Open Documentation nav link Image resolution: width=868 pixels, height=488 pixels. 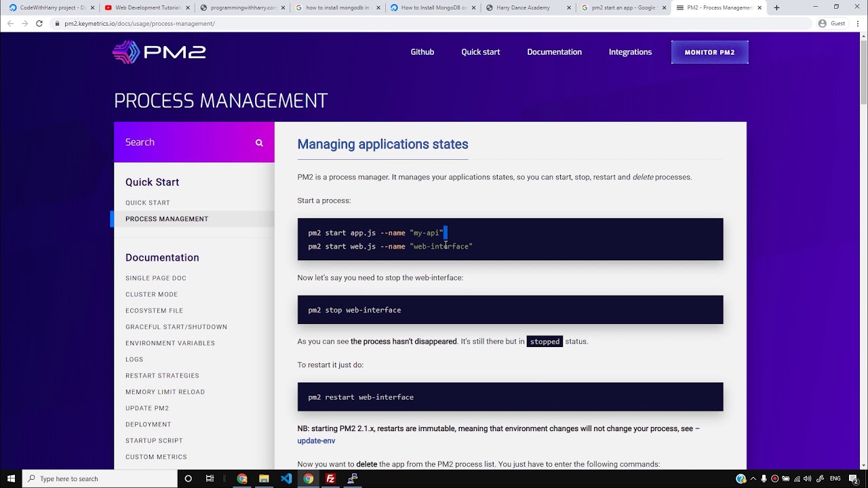(554, 52)
